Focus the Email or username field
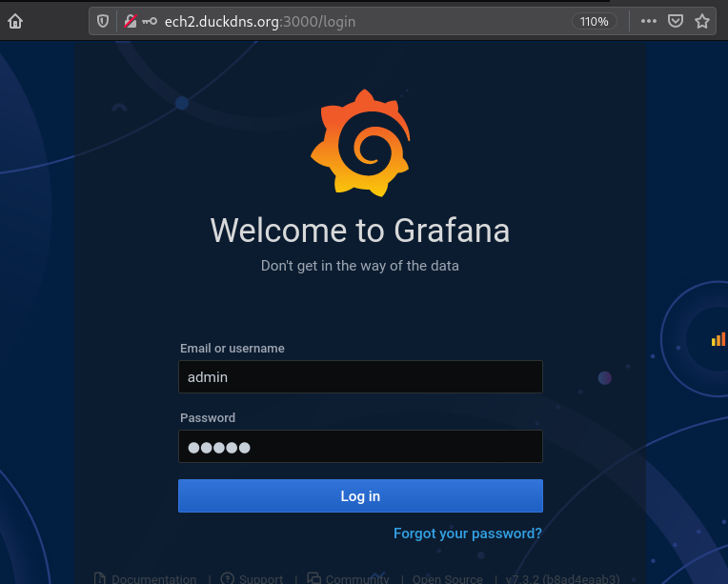This screenshot has width=728, height=584. (x=360, y=376)
